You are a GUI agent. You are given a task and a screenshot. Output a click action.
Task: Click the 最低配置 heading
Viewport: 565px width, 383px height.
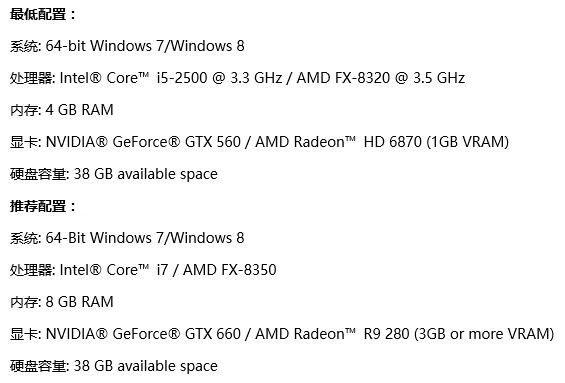[43, 14]
